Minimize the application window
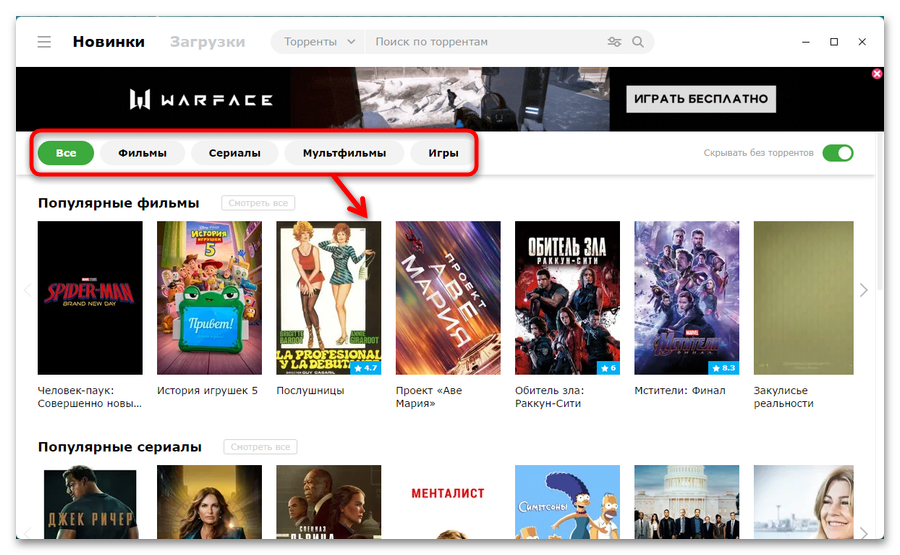This screenshot has width=900, height=555. click(806, 42)
